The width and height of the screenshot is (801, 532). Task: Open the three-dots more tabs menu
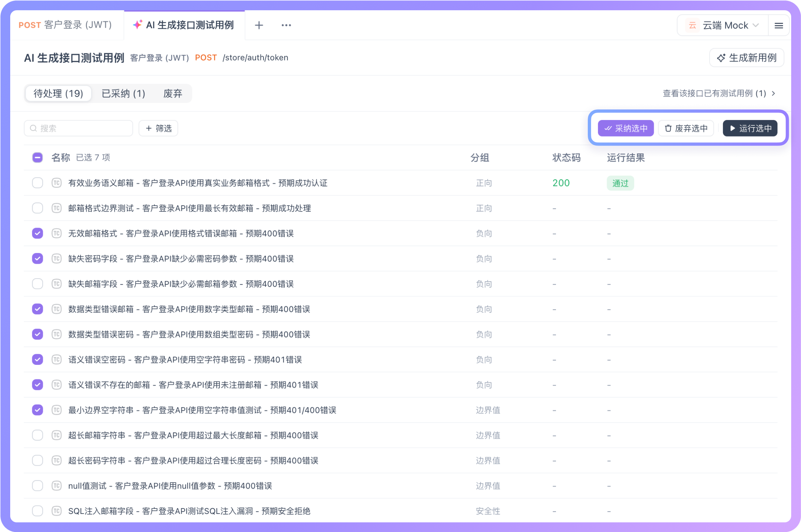[286, 26]
